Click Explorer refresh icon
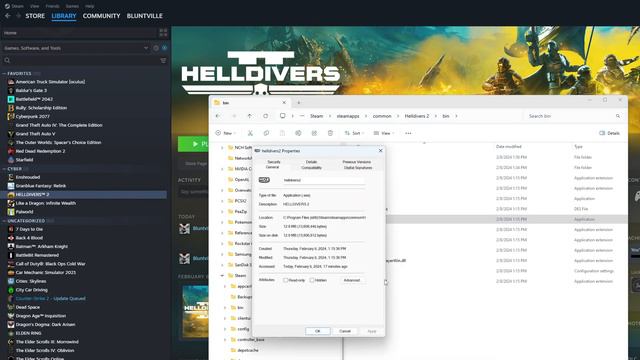The height and width of the screenshot is (360, 640). click(266, 116)
